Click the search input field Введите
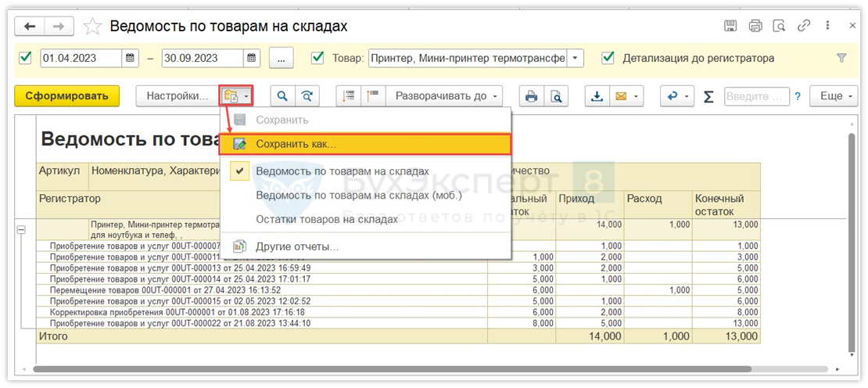The height and width of the screenshot is (388, 868). (756, 96)
